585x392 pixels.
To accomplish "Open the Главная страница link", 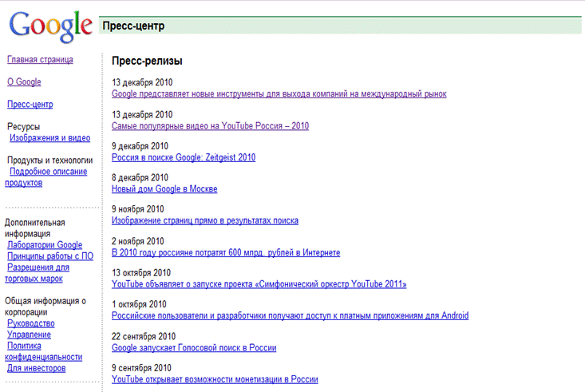I will point(40,59).
